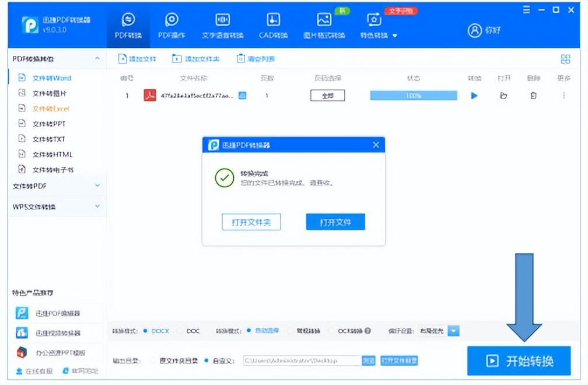Click the green checkmark success icon
This screenshot has width=588, height=385.
coord(225,178)
